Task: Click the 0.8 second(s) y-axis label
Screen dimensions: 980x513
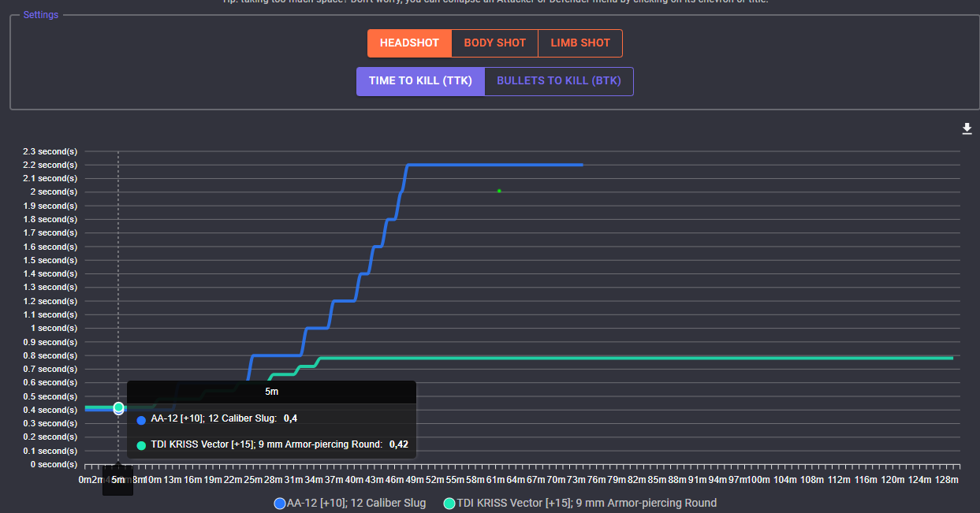Action: (49, 355)
